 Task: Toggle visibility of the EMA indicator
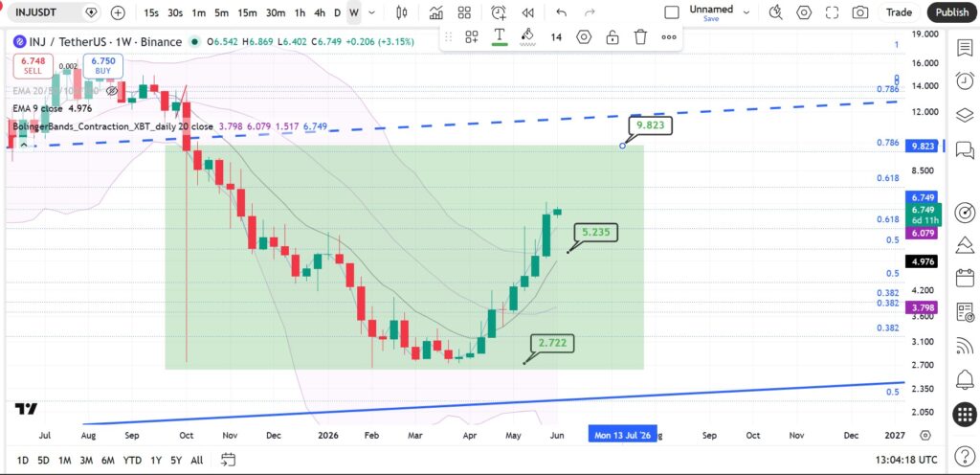point(112,91)
